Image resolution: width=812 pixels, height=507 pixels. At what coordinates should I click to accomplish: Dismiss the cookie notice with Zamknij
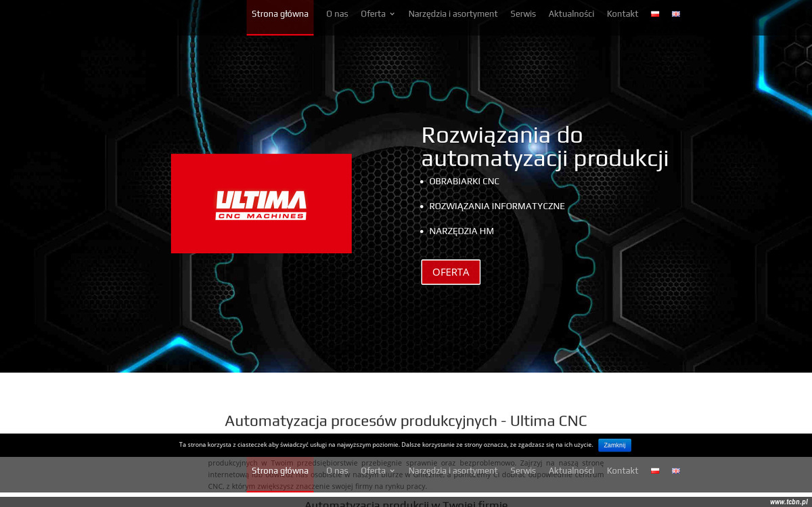[x=614, y=445]
